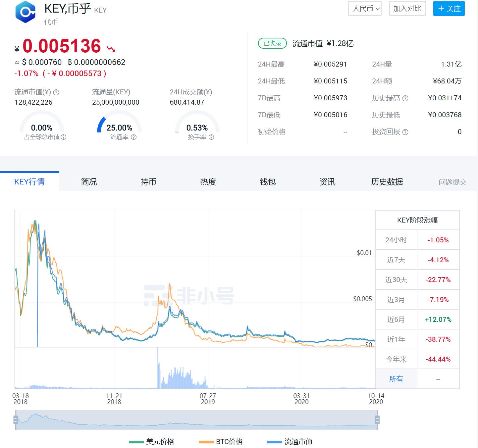Click the ¥1.28亿 market cap value
The height and width of the screenshot is (448, 478).
pos(340,43)
